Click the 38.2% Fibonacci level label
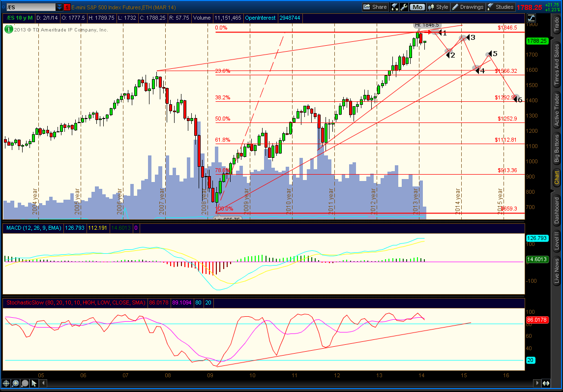The width and height of the screenshot is (563, 392). pos(223,97)
